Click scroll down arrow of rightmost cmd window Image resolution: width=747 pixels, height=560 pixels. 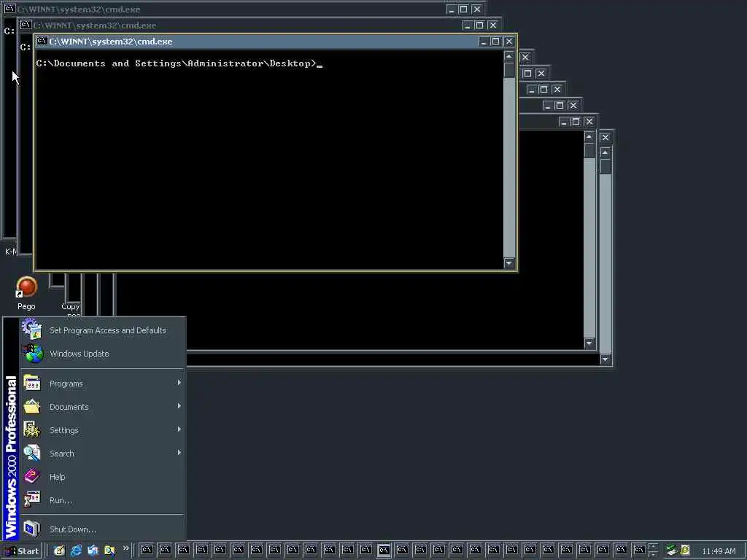pos(605,359)
